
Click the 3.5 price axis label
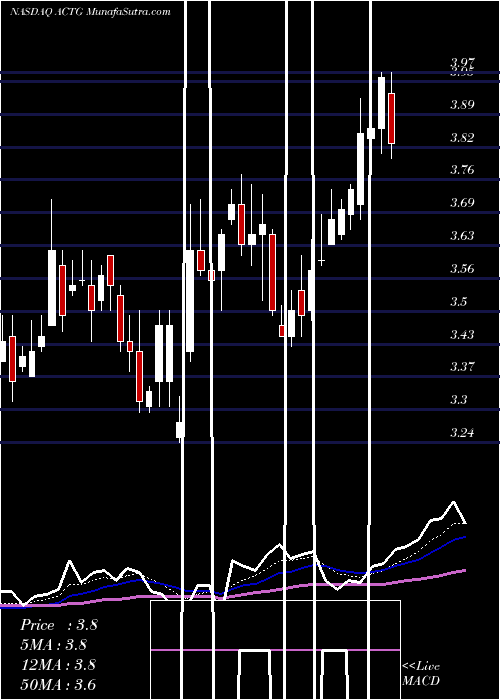coord(458,302)
